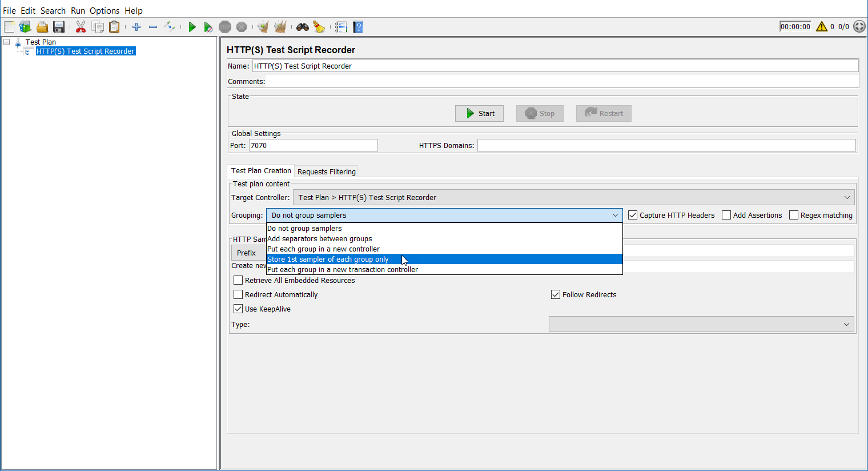This screenshot has width=868, height=471.
Task: Switch to the Requests Filtering tab
Action: tap(327, 171)
